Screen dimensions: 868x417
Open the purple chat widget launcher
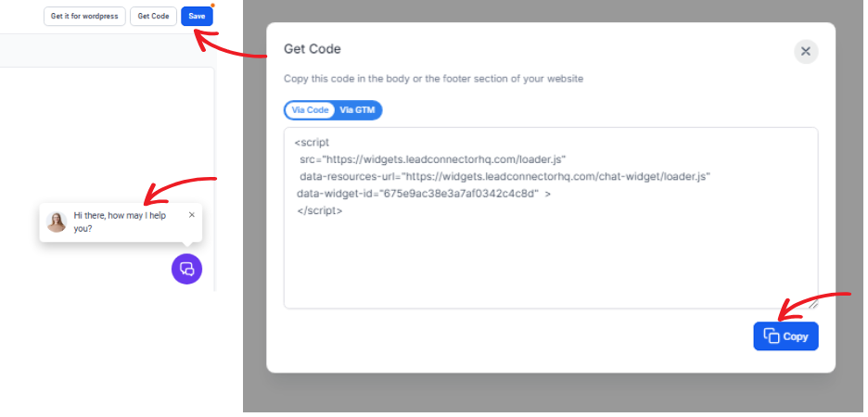(186, 270)
